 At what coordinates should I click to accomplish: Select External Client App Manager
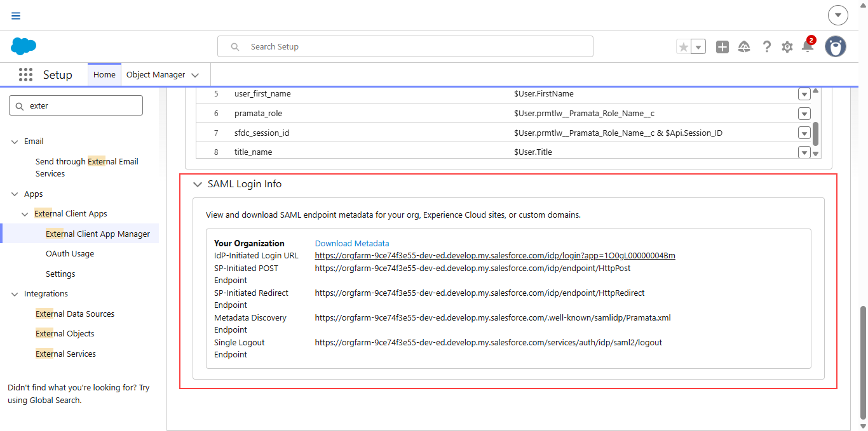point(98,234)
